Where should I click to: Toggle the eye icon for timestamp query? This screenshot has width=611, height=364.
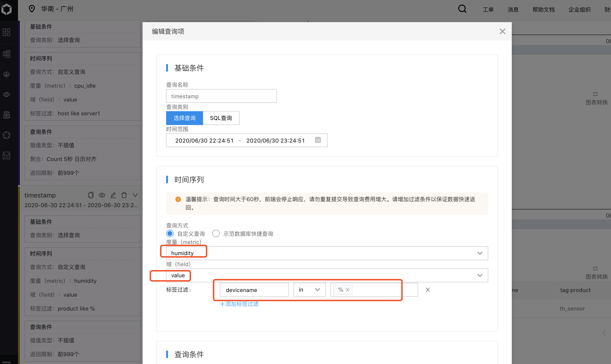tap(102, 195)
